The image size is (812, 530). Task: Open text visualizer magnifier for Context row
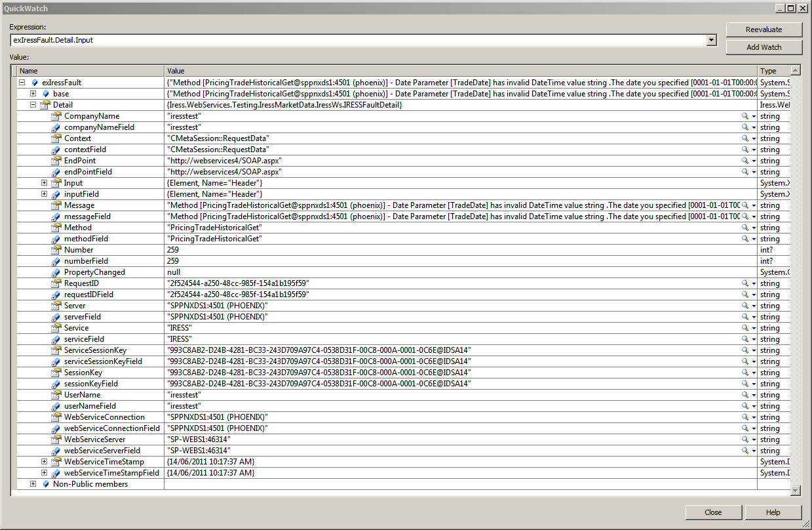745,138
